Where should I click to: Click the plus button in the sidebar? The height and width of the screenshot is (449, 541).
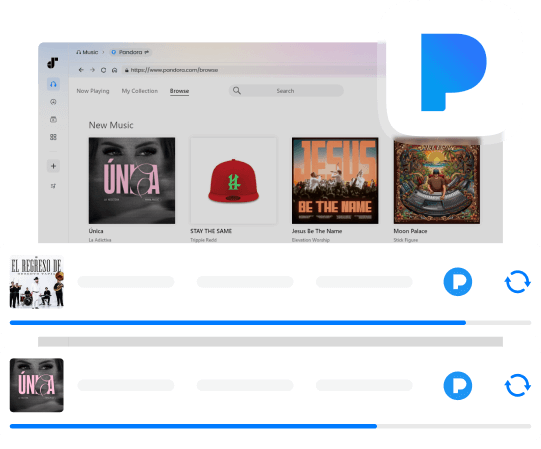tap(53, 166)
